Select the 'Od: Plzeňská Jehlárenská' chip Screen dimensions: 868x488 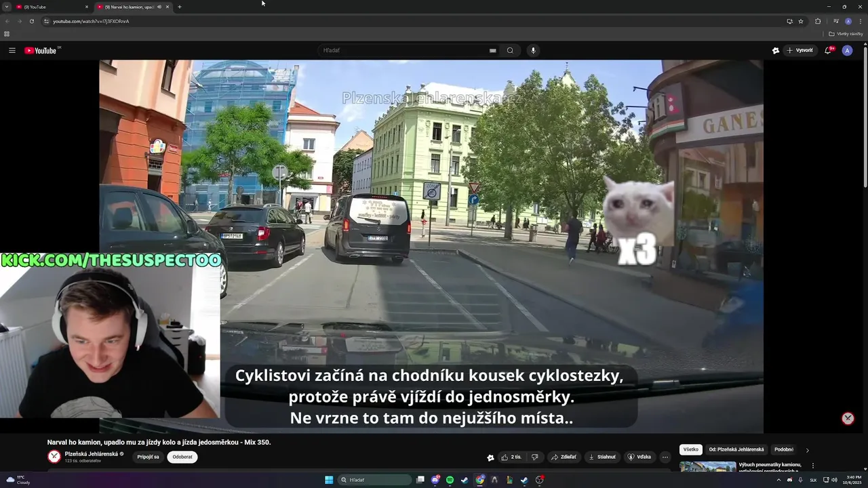736,449
